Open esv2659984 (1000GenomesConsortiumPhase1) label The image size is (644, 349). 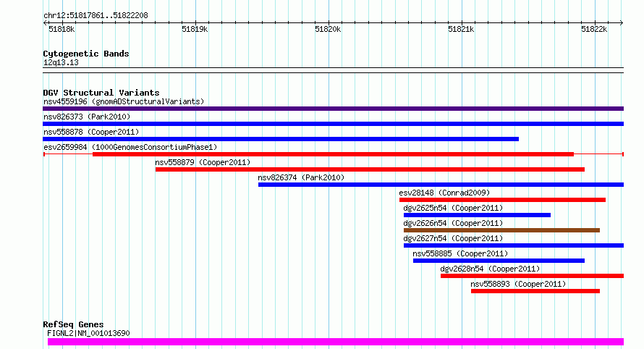pyautogui.click(x=130, y=147)
